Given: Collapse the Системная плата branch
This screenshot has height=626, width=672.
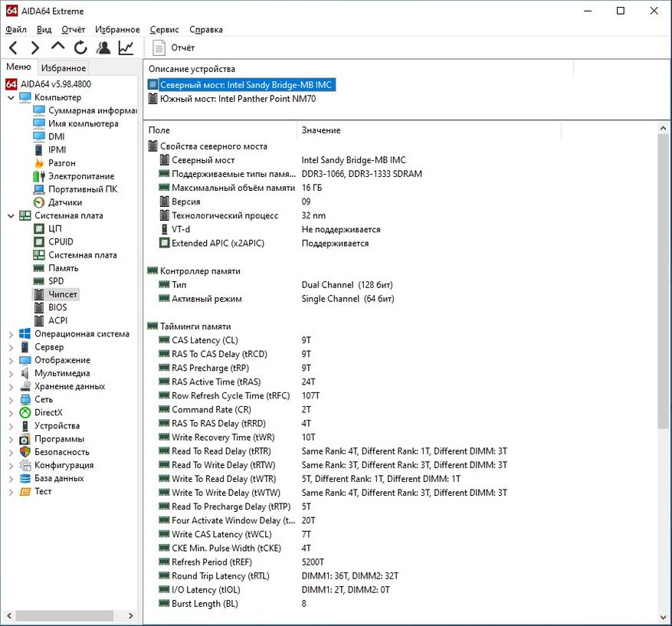Looking at the screenshot, I should (11, 216).
